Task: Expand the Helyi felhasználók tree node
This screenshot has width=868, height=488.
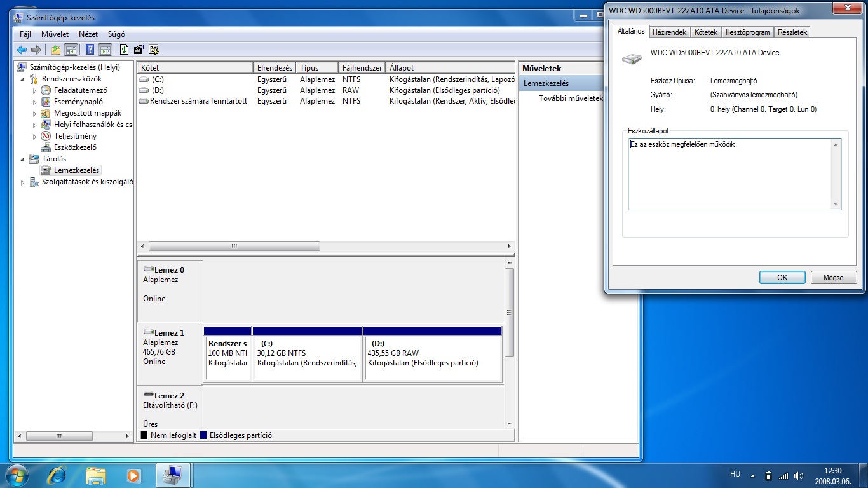Action: pyautogui.click(x=36, y=125)
